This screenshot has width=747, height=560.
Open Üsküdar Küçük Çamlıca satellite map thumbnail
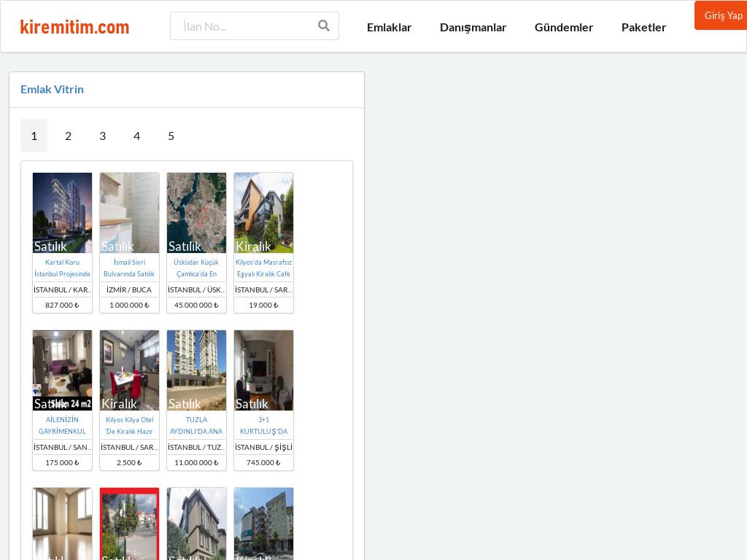click(x=196, y=212)
